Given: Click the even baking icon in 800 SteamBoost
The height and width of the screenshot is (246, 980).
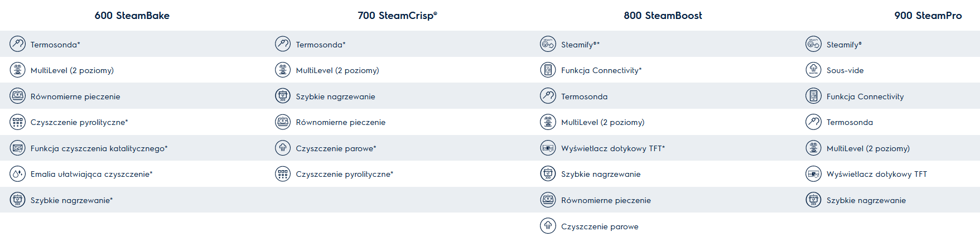Looking at the screenshot, I should [548, 200].
